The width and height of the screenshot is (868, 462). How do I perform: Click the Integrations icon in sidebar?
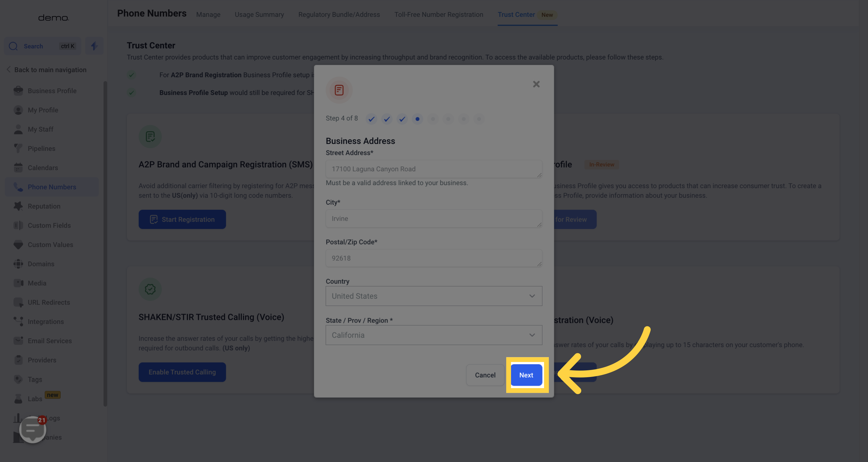tap(18, 321)
